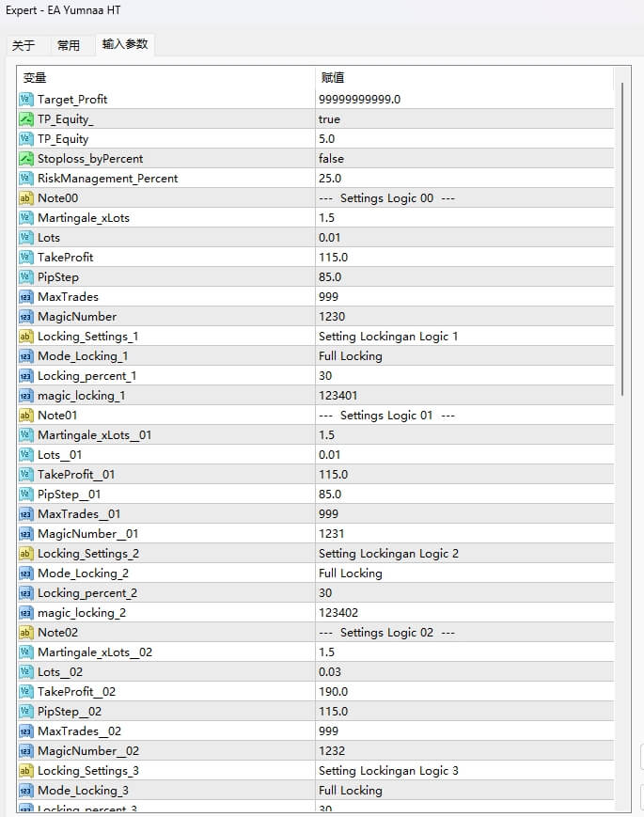Switch to the 常用 tab
This screenshot has height=817, width=644.
click(69, 45)
